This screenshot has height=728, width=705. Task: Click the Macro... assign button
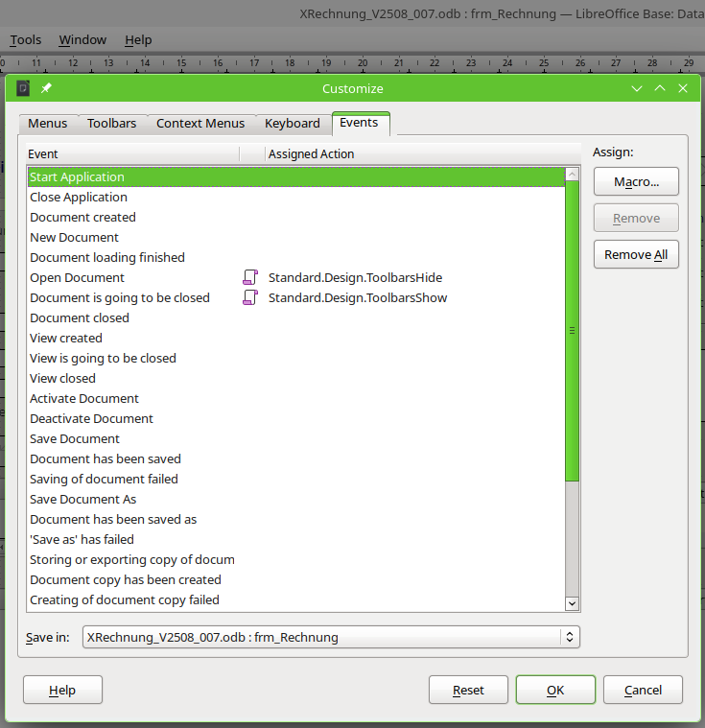(636, 182)
